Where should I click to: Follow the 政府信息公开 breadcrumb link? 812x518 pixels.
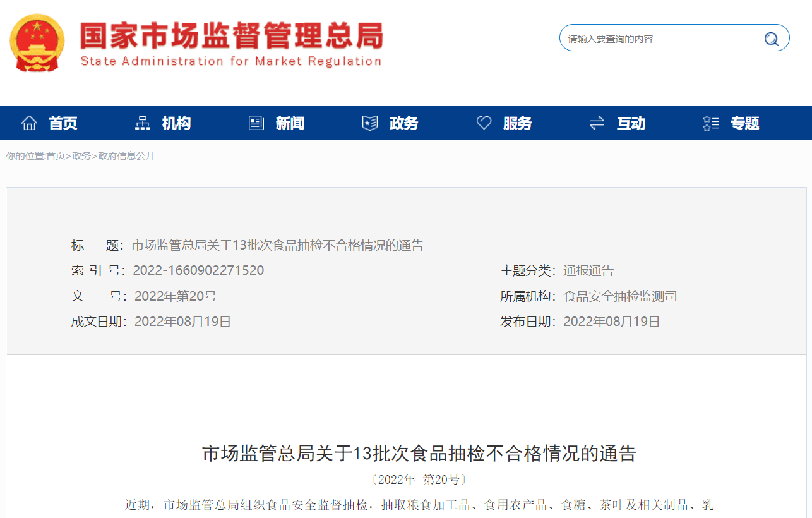(126, 156)
